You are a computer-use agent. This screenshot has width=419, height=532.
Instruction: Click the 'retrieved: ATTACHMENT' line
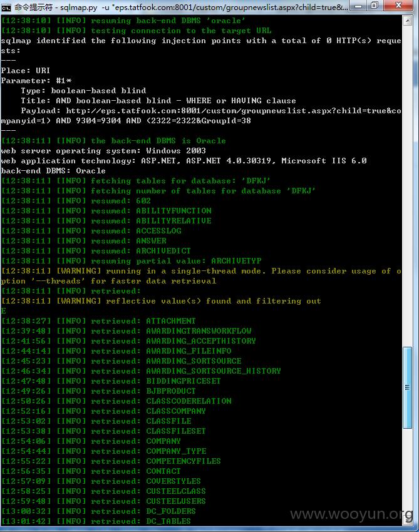pyautogui.click(x=98, y=321)
